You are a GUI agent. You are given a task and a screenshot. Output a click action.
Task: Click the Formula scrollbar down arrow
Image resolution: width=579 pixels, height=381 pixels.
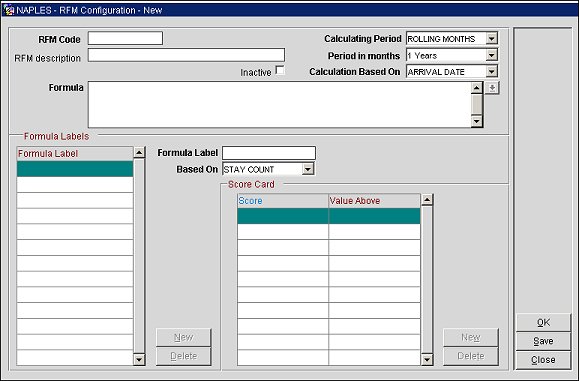[477, 121]
